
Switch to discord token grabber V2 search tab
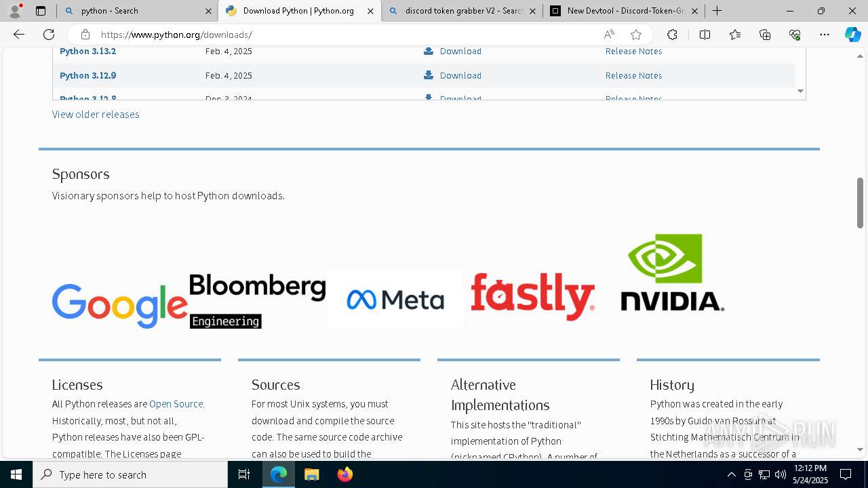coord(461,11)
